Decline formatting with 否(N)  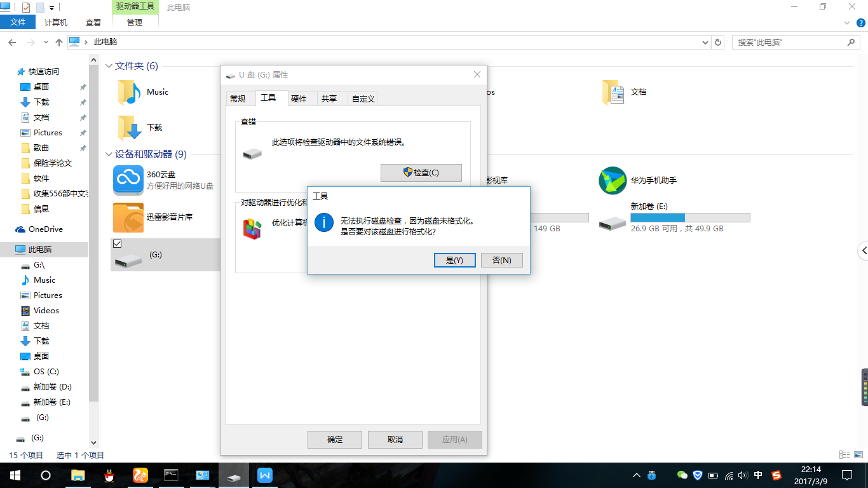coord(501,260)
